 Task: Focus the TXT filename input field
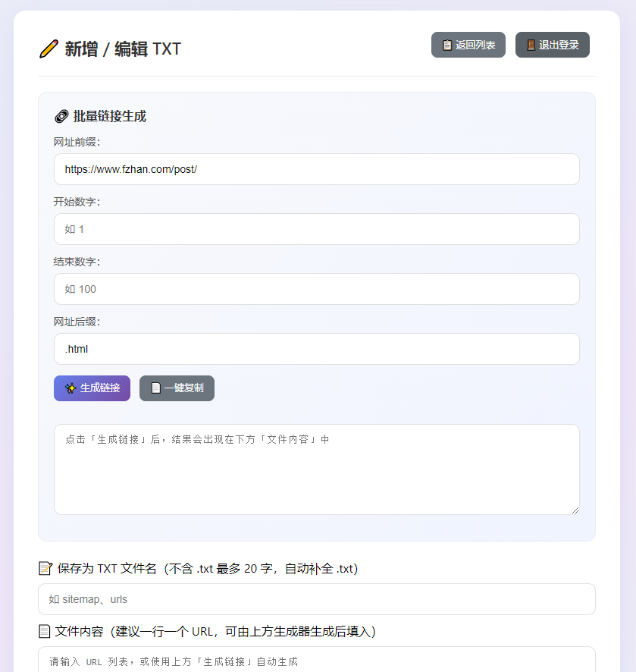pyautogui.click(x=316, y=599)
